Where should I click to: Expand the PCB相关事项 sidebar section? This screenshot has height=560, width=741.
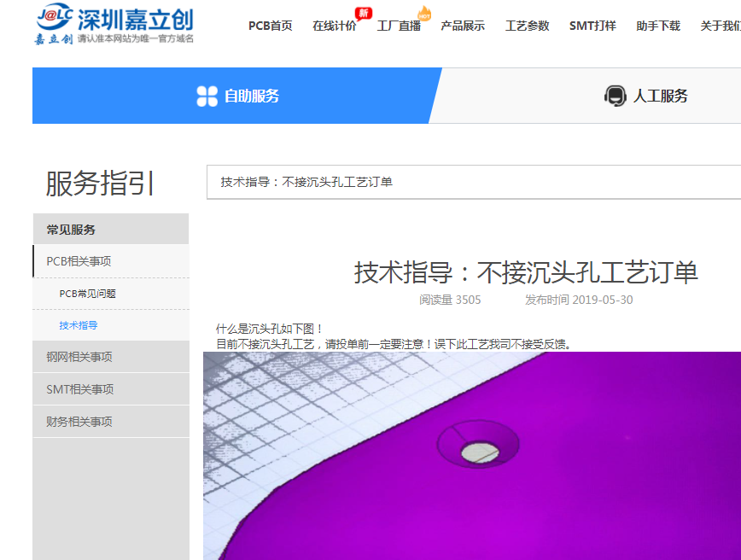click(x=79, y=261)
